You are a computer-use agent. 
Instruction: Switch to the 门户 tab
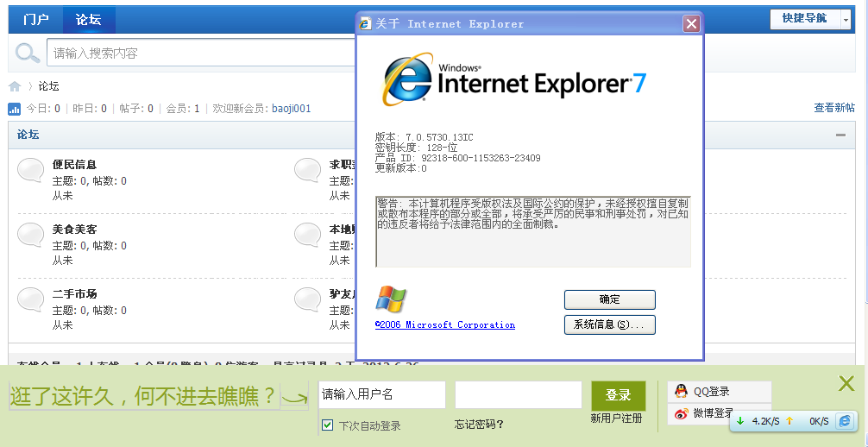pos(36,19)
